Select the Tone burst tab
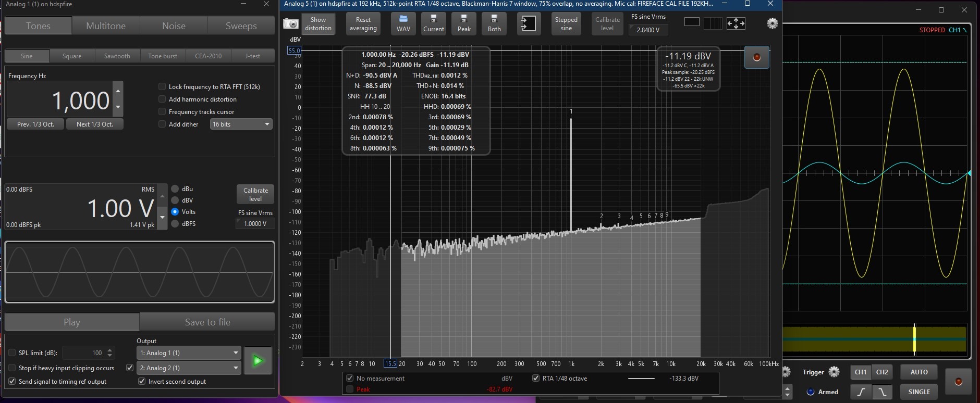The image size is (980, 403). [163, 56]
